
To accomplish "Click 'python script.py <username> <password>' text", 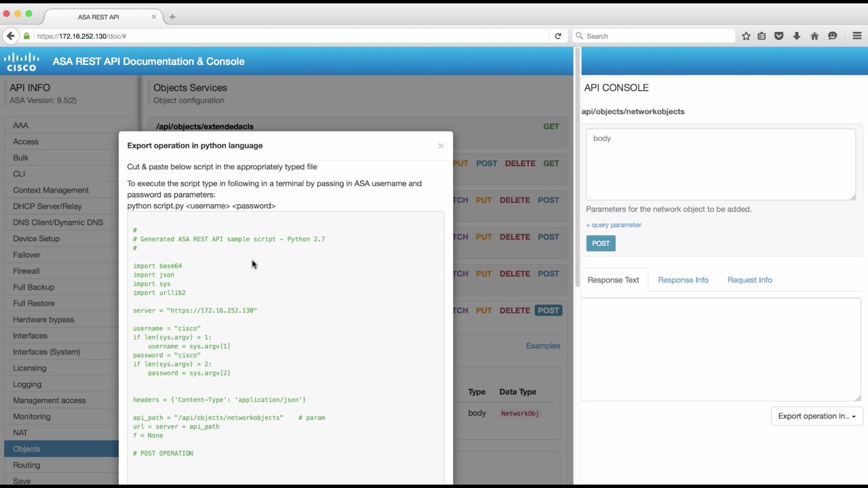I will [201, 206].
